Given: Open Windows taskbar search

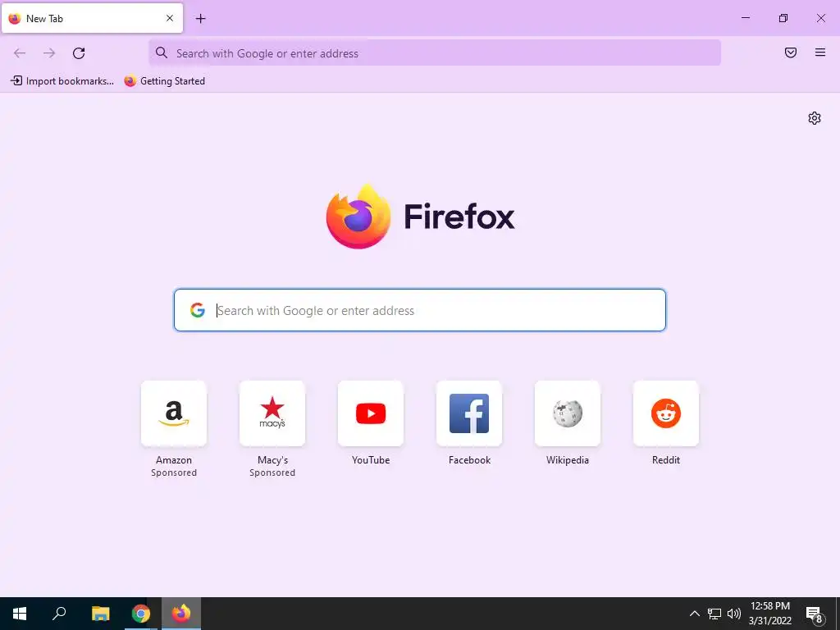Looking at the screenshot, I should pos(59,614).
